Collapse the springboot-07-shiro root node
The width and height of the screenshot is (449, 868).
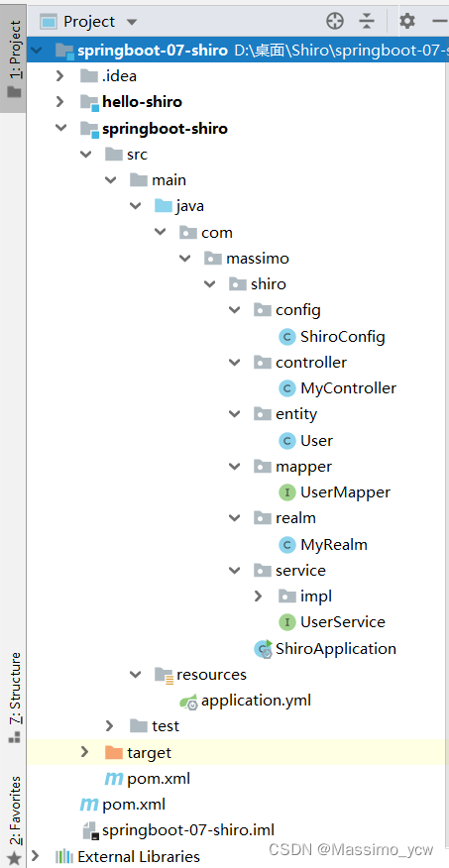point(36,51)
